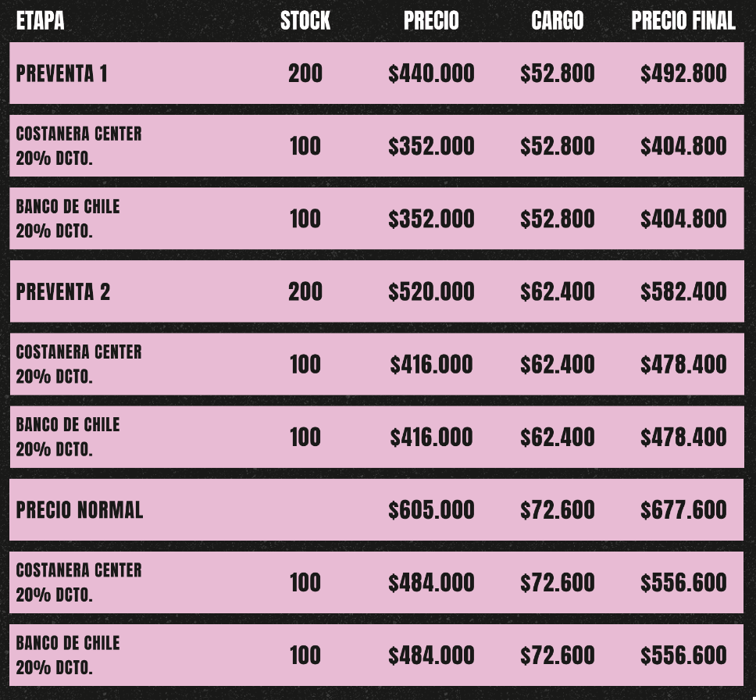
Task: Select the PREVENTA 2 row label
Action: (x=63, y=291)
